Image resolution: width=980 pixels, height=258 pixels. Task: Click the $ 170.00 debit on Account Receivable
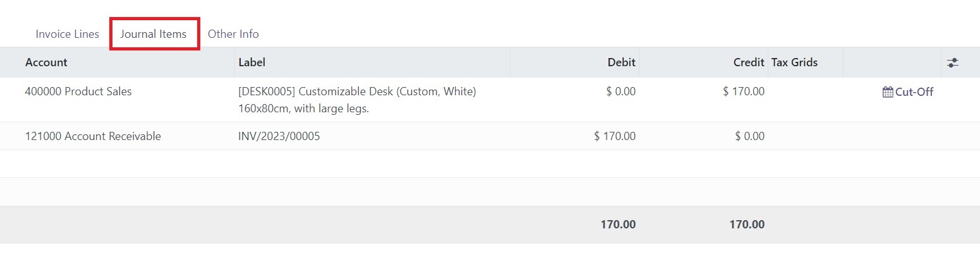coord(615,136)
